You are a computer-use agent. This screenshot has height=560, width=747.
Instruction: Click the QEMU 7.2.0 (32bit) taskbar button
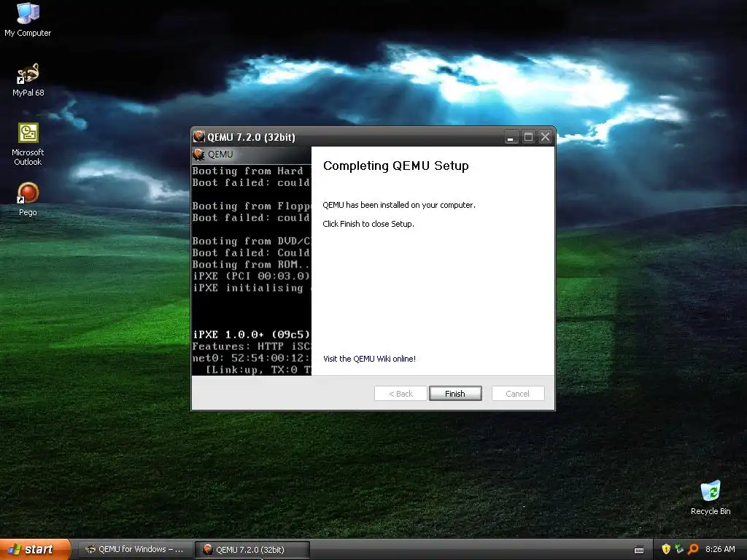(x=252, y=550)
